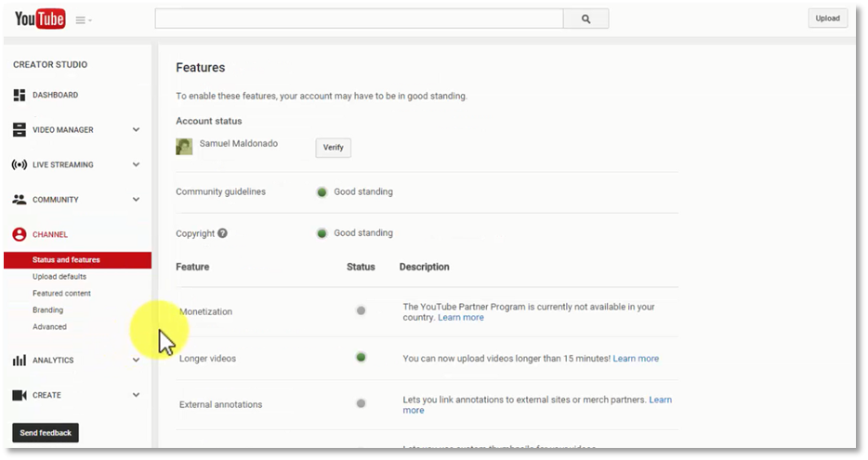
Task: Click the Copyright help question mark icon
Action: 222,233
